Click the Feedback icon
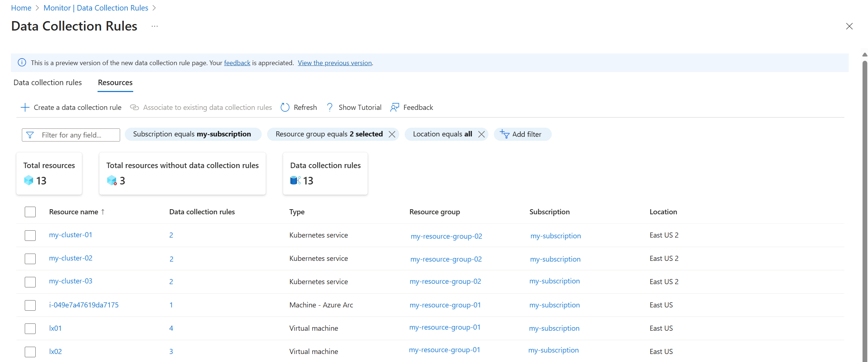868x362 pixels. coord(395,107)
